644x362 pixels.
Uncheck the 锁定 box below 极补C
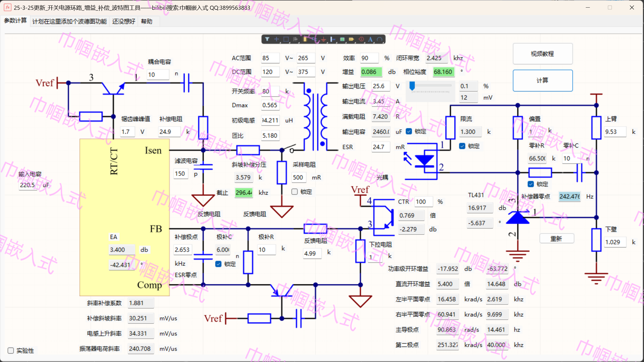pos(218,264)
